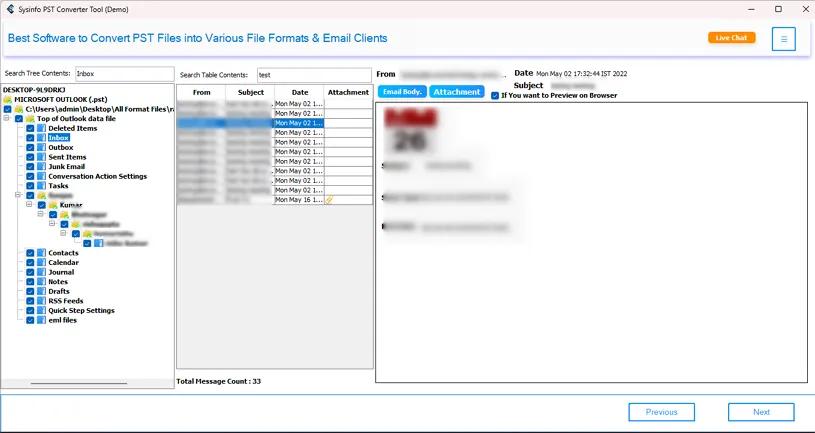Click the Next button
The width and height of the screenshot is (815, 433).
pyautogui.click(x=761, y=412)
